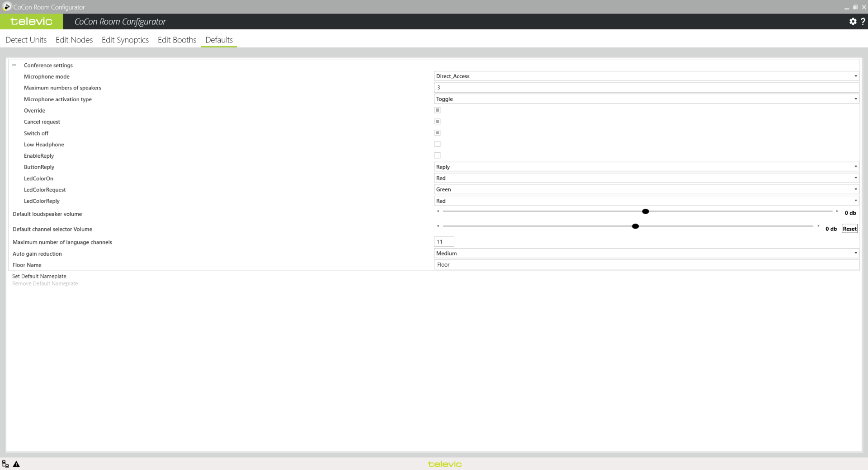
Task: Open the LedColorRequest dropdown
Action: pyautogui.click(x=646, y=189)
